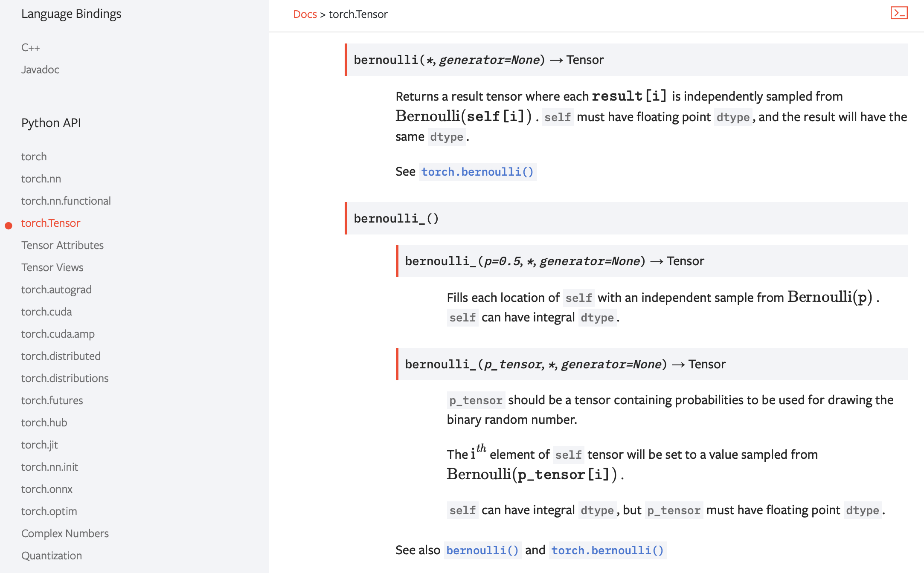Go to the torch.optim page
This screenshot has width=924, height=573.
[x=49, y=511]
